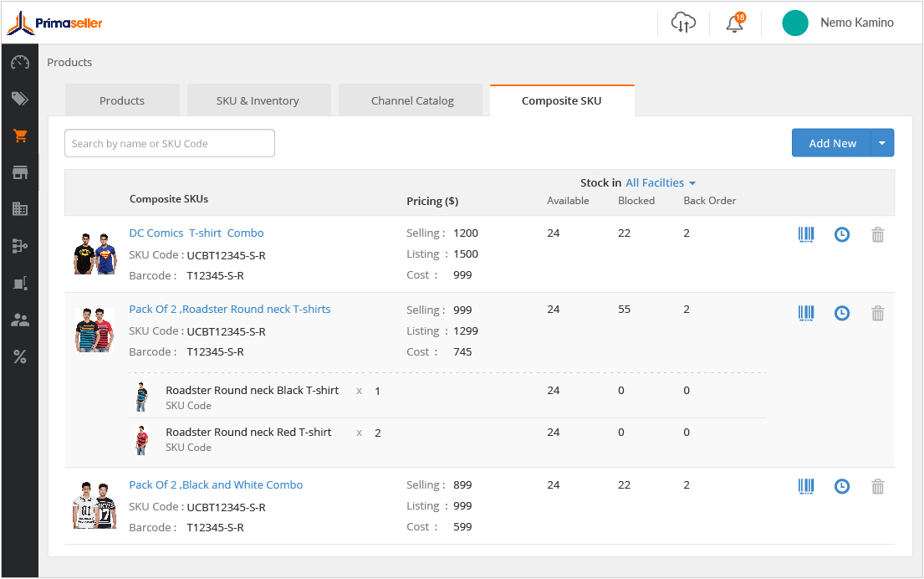Open the tags icon in sidebar
924x579 pixels.
tap(20, 99)
